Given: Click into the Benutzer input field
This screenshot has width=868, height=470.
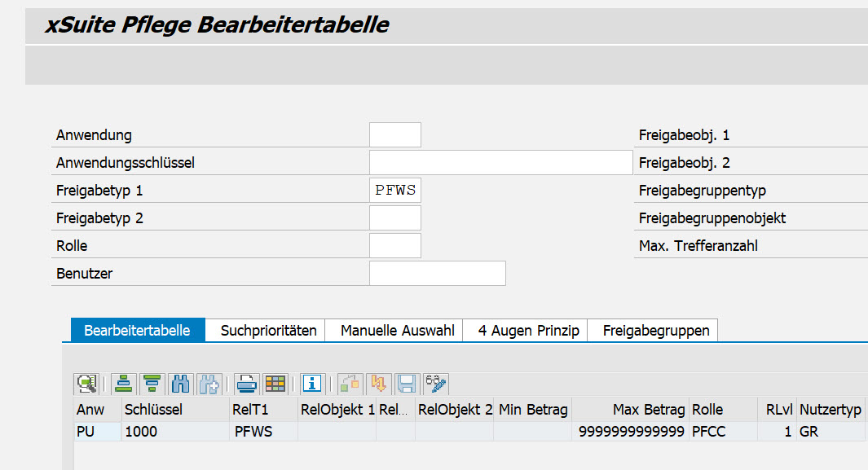Looking at the screenshot, I should (437, 274).
